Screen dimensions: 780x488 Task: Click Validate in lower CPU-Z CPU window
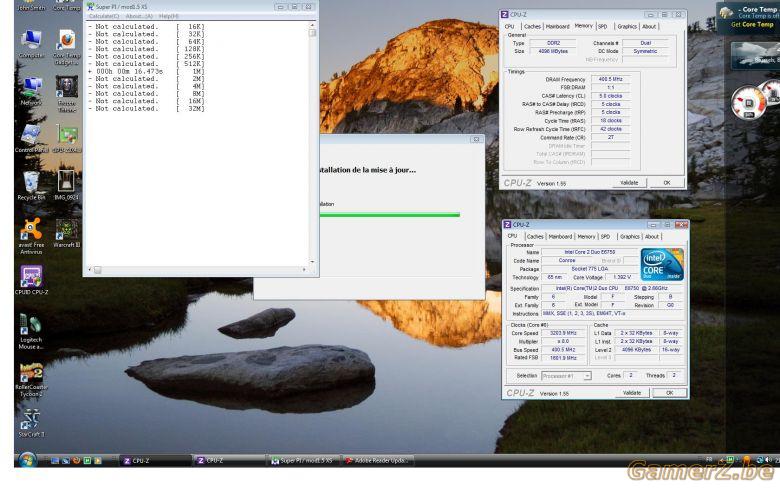pyautogui.click(x=632, y=393)
